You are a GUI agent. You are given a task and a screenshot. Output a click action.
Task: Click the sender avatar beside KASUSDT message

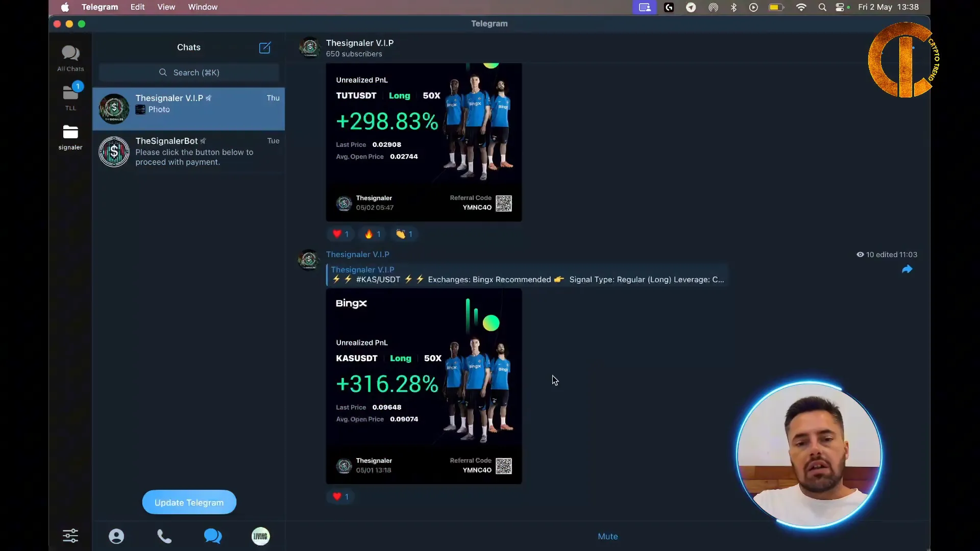pyautogui.click(x=309, y=259)
